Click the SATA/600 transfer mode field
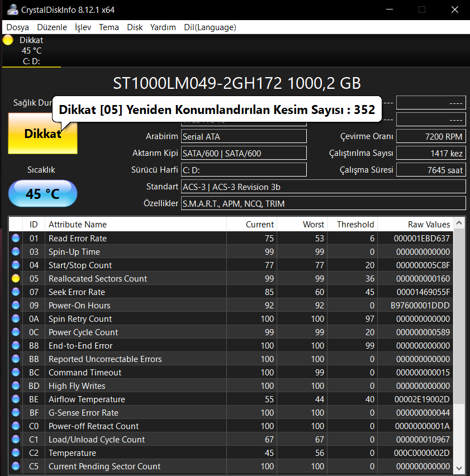 [244, 153]
